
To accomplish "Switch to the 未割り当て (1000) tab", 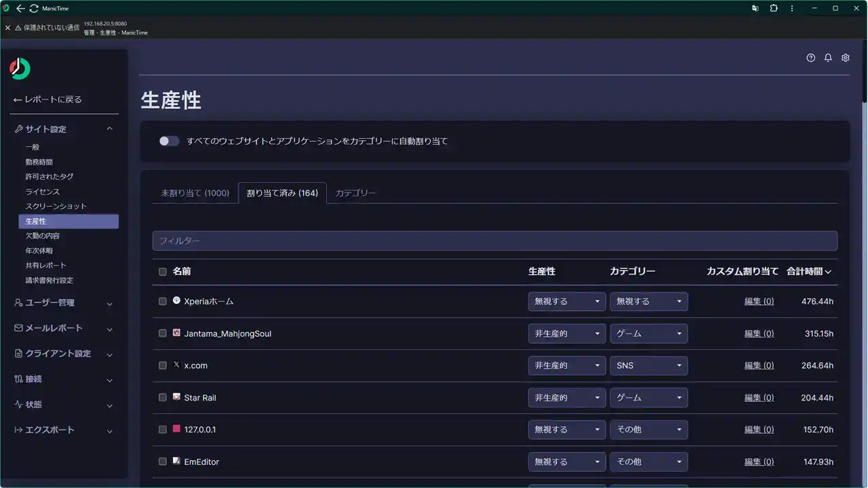I will tap(195, 193).
